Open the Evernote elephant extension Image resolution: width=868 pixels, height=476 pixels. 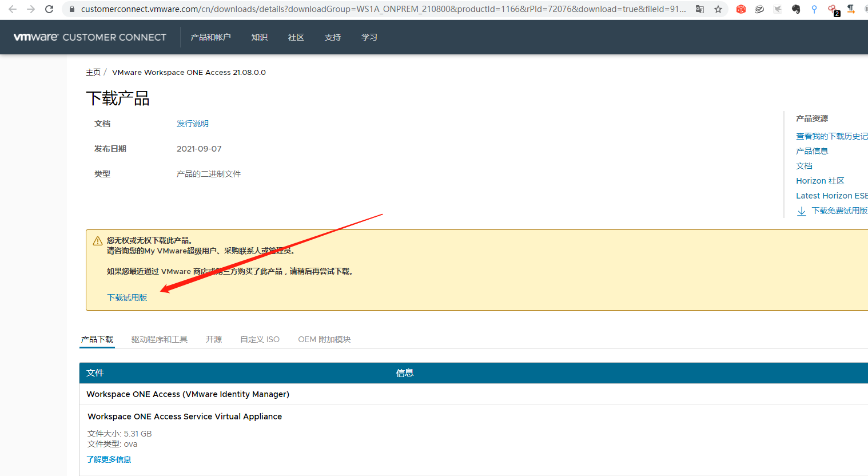point(796,9)
